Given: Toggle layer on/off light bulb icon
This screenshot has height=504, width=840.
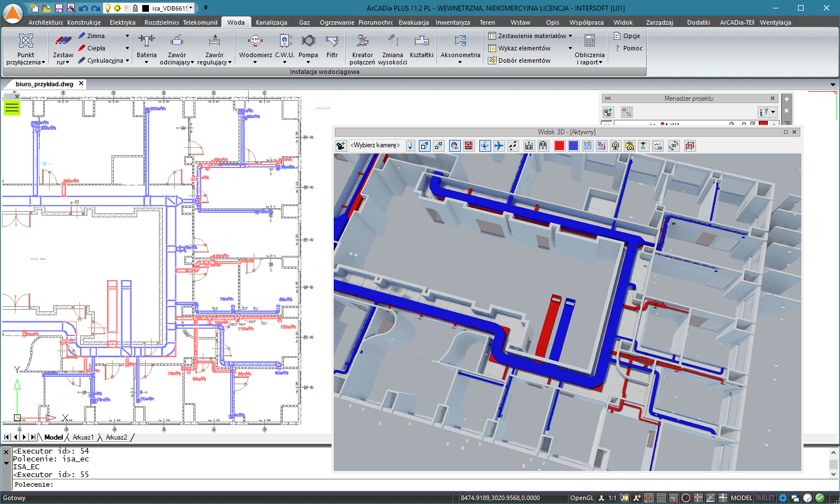Looking at the screenshot, I should 108,8.
